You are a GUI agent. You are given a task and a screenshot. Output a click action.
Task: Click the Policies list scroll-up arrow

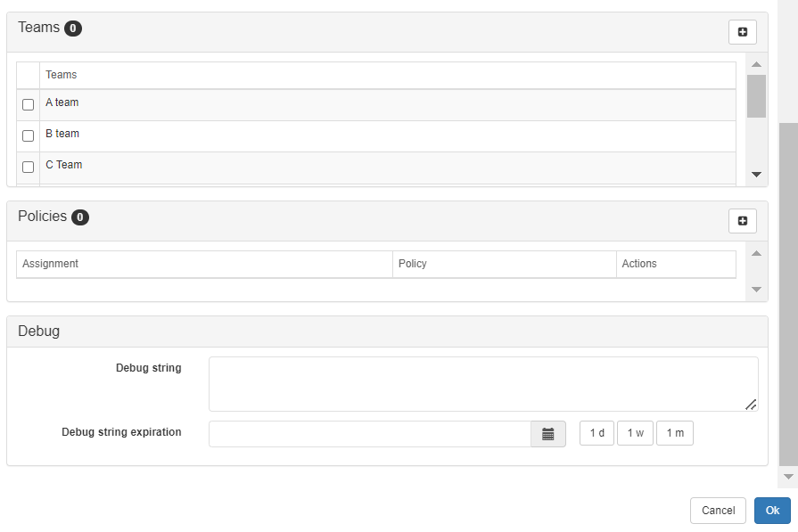click(756, 253)
